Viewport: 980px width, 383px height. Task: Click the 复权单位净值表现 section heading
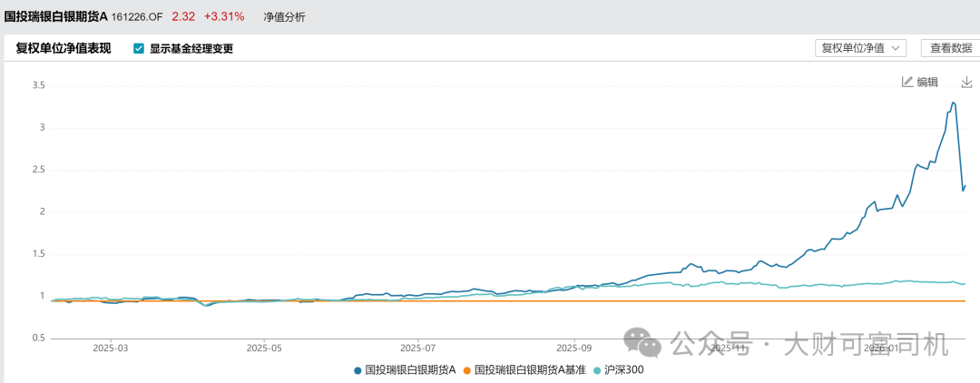(x=64, y=48)
